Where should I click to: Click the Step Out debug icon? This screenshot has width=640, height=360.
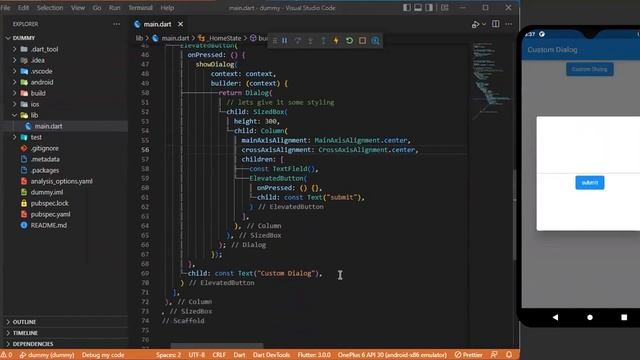click(x=323, y=40)
